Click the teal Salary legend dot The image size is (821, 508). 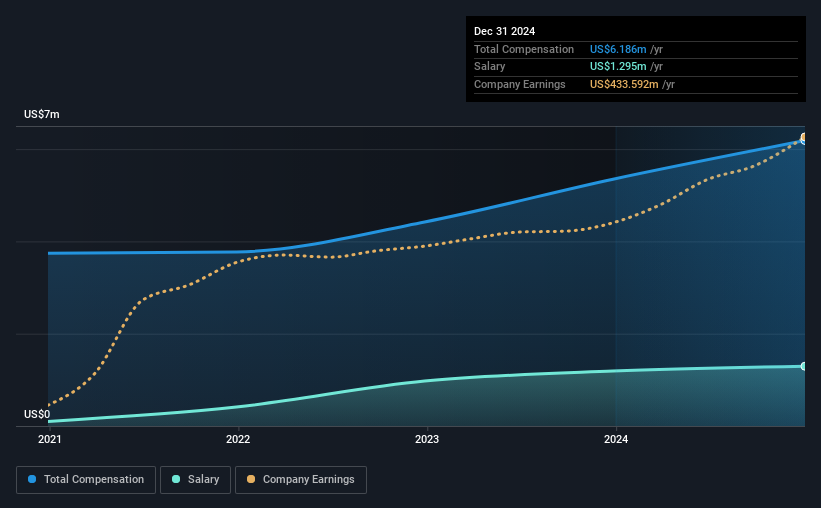[x=176, y=479]
